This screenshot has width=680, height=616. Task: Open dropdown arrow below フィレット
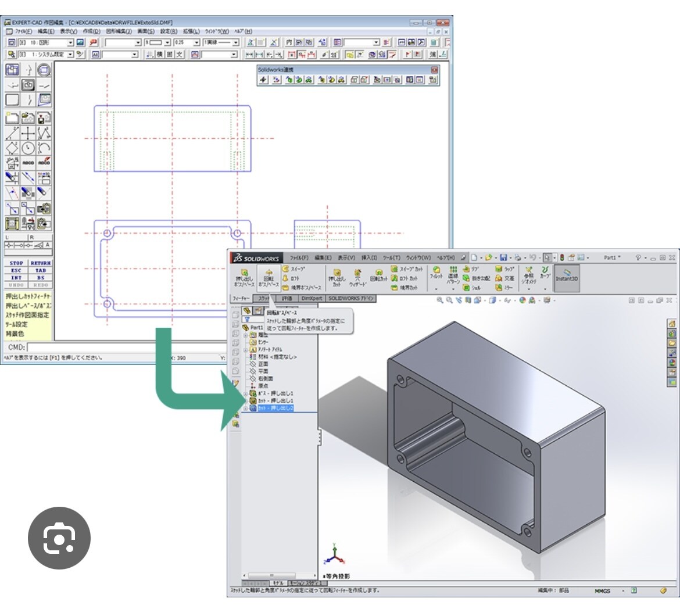point(436,288)
